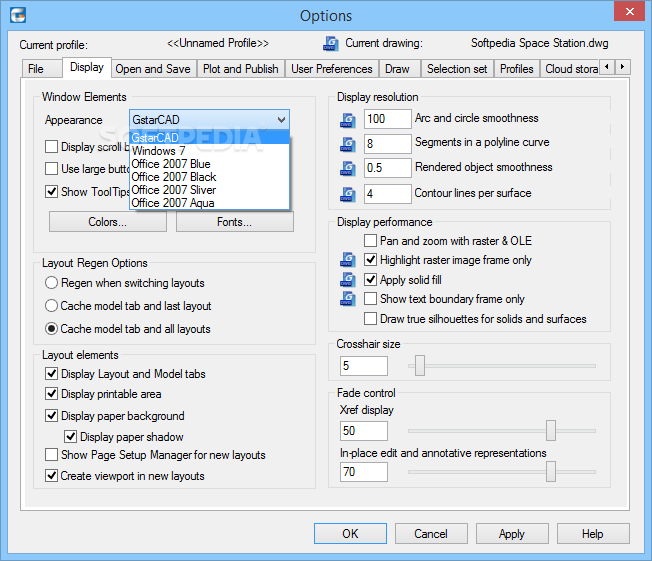Click the DWG icon next to Current drawing
Image resolution: width=652 pixels, height=561 pixels.
(331, 43)
